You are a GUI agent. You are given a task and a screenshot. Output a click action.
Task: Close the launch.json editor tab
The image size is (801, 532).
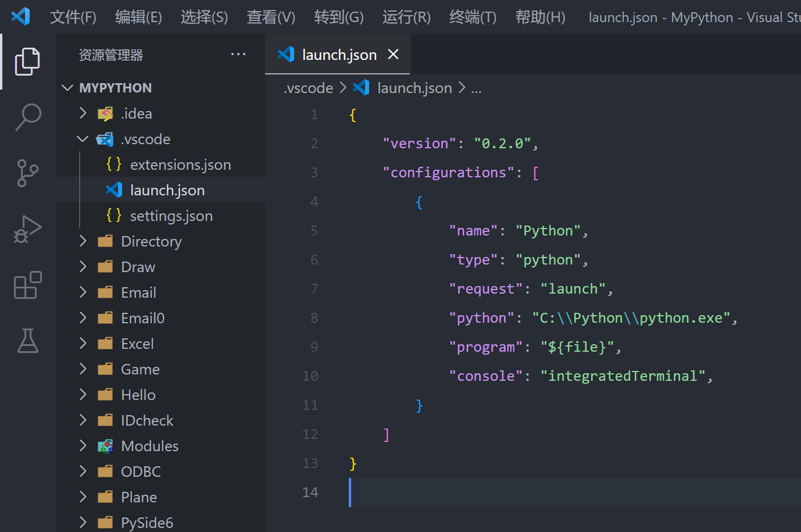coord(394,54)
